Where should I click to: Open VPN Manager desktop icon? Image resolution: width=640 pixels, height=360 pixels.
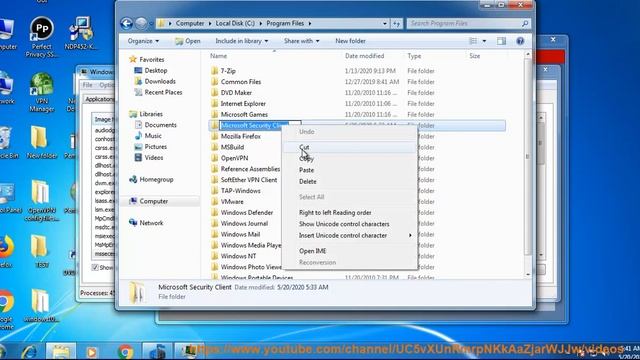coord(42,92)
